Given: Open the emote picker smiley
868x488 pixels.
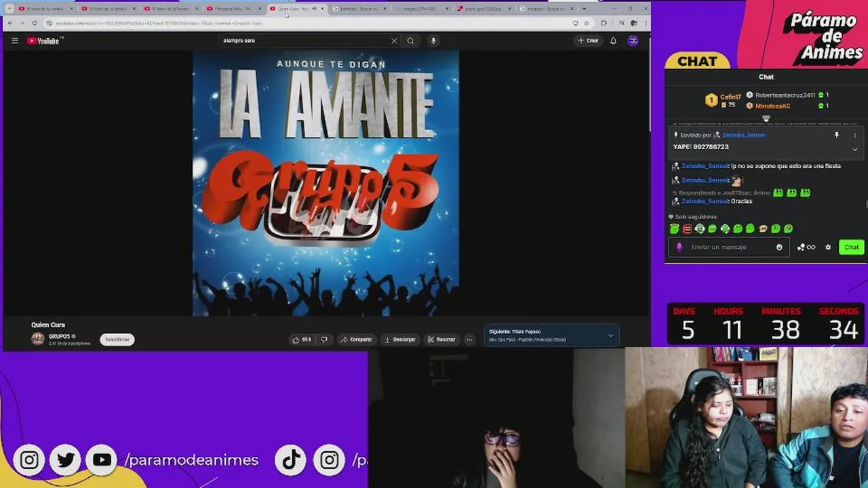Looking at the screenshot, I should tap(779, 247).
